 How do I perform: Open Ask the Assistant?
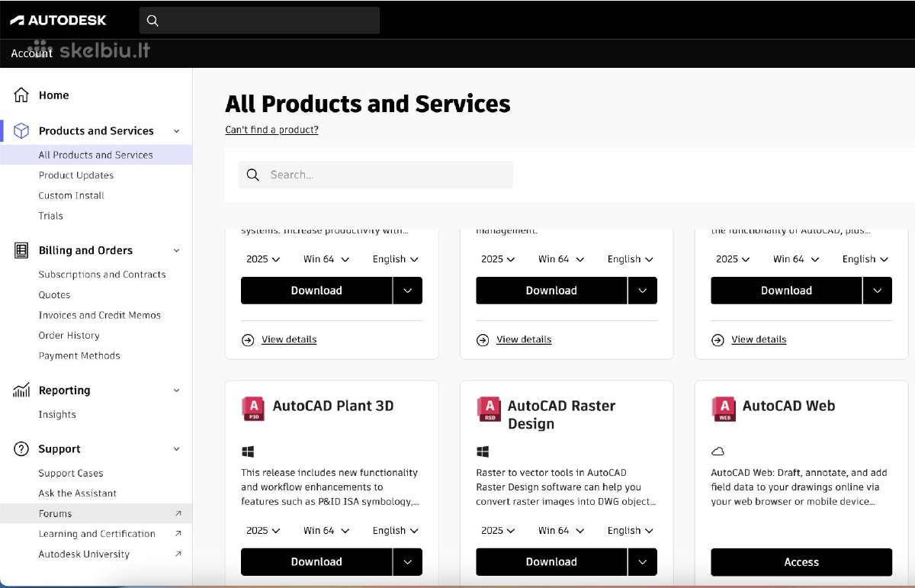click(x=78, y=493)
